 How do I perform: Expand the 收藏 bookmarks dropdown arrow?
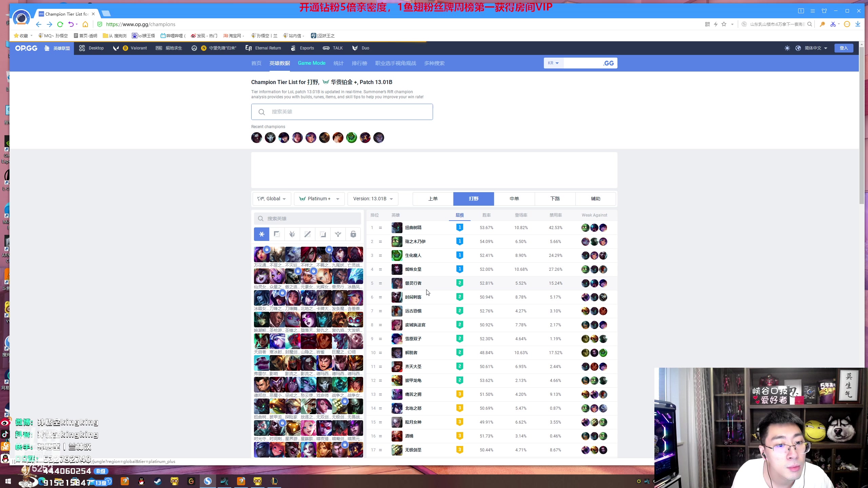pos(32,36)
